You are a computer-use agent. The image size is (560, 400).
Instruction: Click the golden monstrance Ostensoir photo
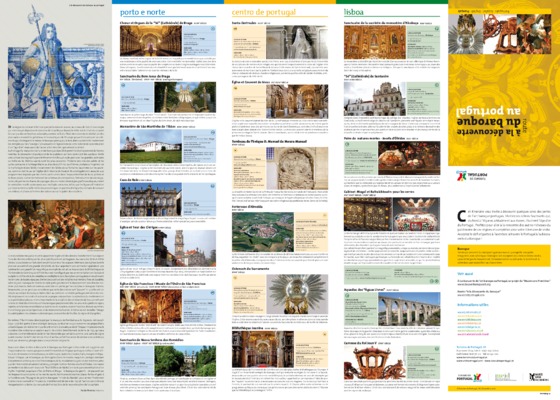coord(297,294)
